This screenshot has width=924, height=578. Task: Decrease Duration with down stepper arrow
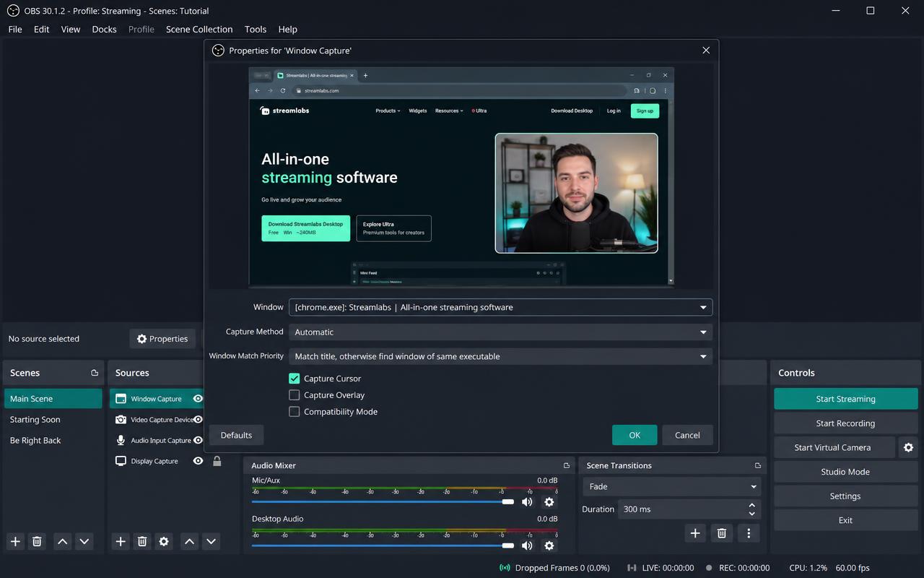[752, 514]
